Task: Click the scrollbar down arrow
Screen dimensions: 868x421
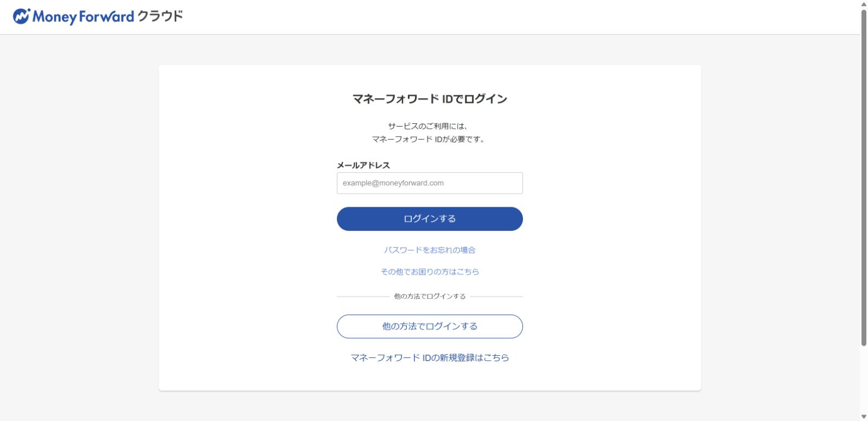Action: [864, 417]
